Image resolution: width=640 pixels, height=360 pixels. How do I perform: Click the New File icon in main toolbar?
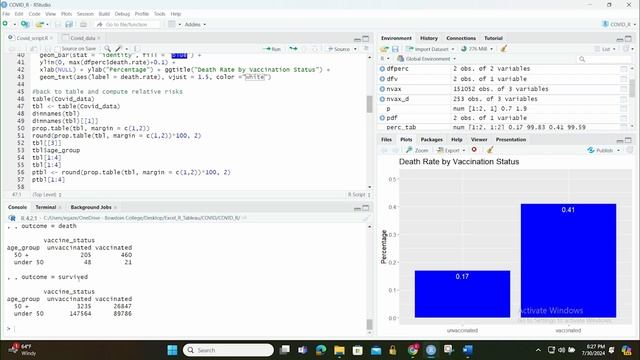click(x=5, y=24)
